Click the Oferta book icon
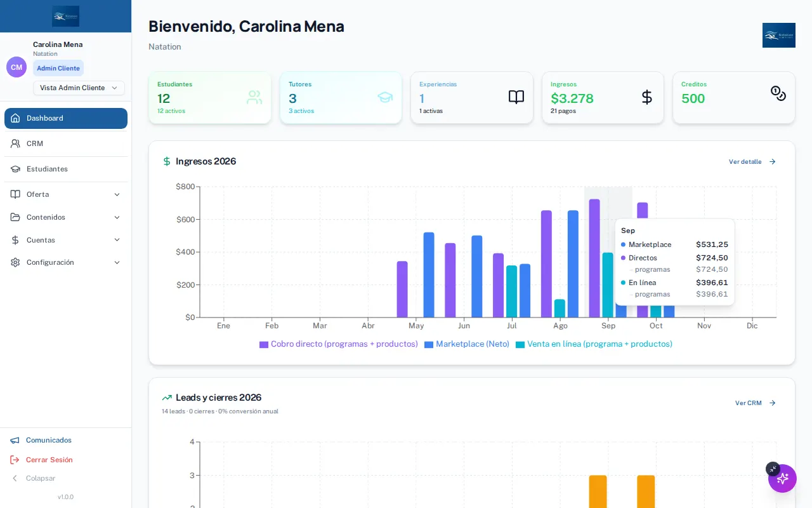 pyautogui.click(x=15, y=194)
